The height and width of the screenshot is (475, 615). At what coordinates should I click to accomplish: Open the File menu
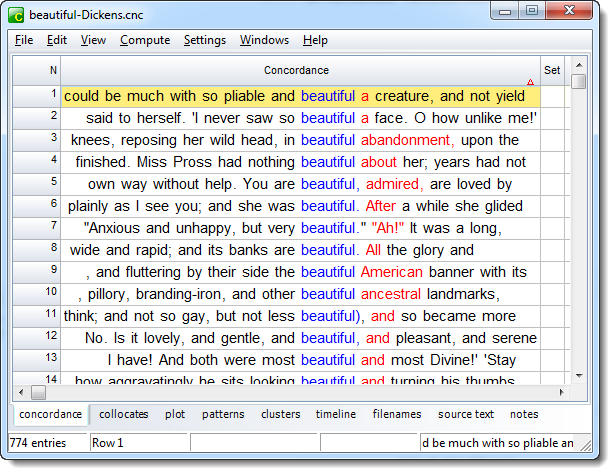[x=24, y=40]
